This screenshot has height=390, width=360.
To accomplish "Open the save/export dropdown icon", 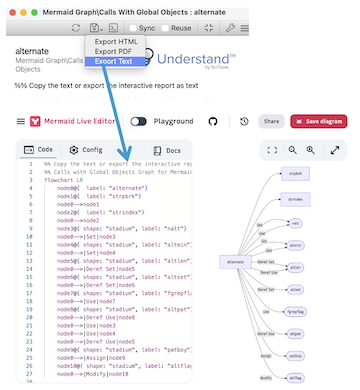I will tap(96, 28).
